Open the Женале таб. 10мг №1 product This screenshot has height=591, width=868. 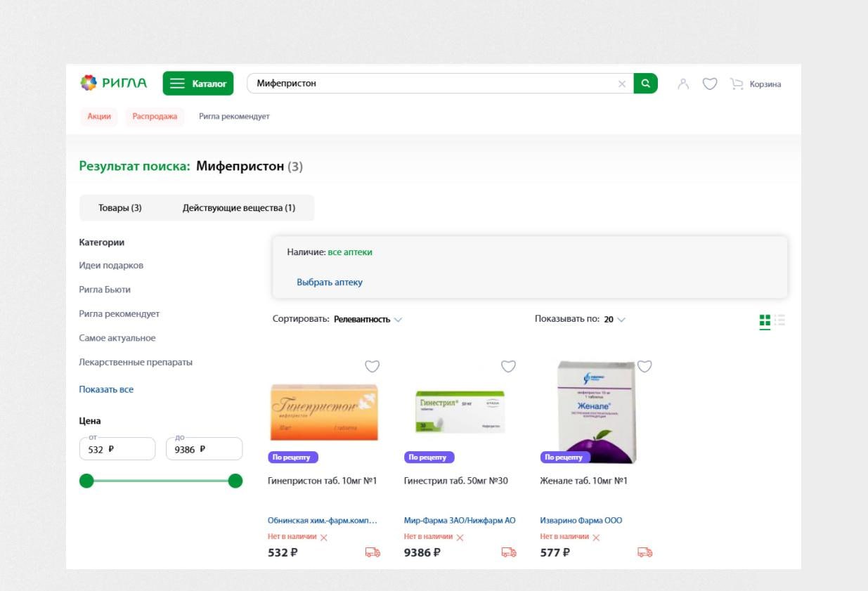584,481
